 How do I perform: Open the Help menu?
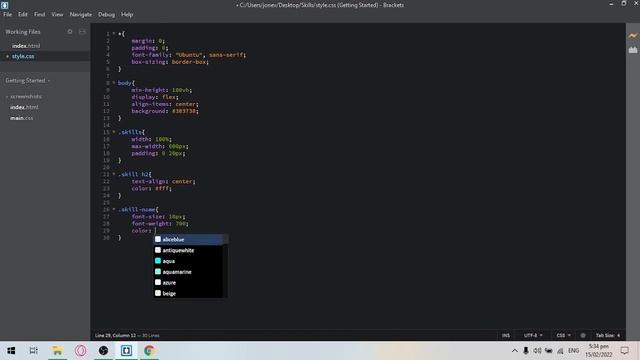pos(127,14)
